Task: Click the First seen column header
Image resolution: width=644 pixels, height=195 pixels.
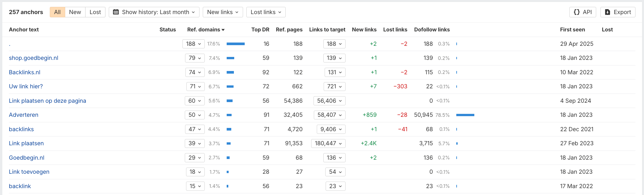Action: pos(572,29)
